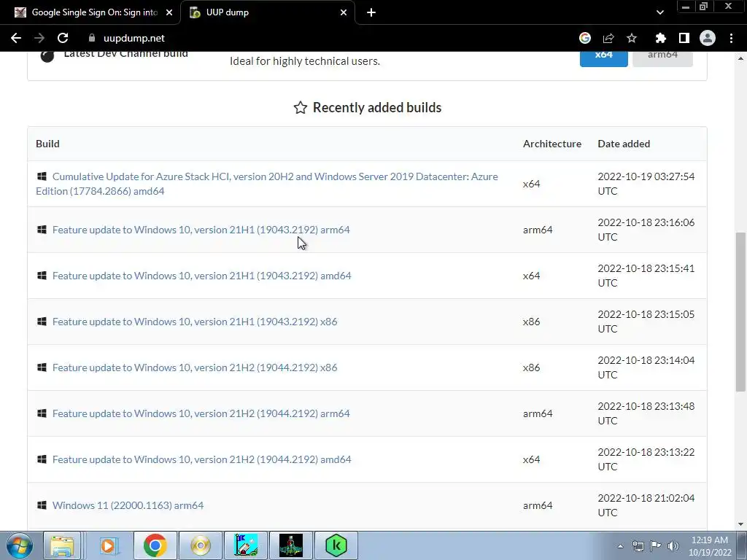Open Windows 10 21H2 (19044.2192) arm64 link

point(201,413)
